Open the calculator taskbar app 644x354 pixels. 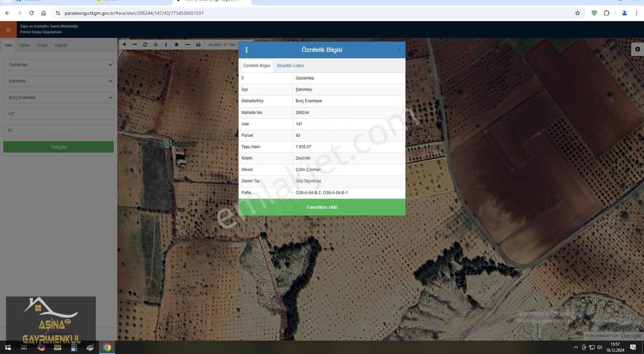pyautogui.click(x=74, y=347)
